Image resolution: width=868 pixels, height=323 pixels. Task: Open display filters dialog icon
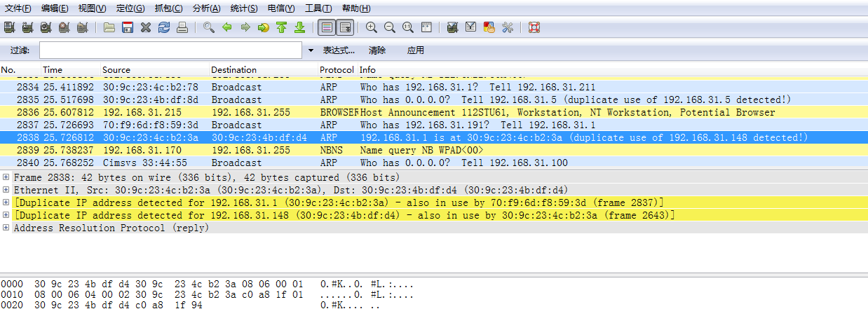(x=471, y=27)
